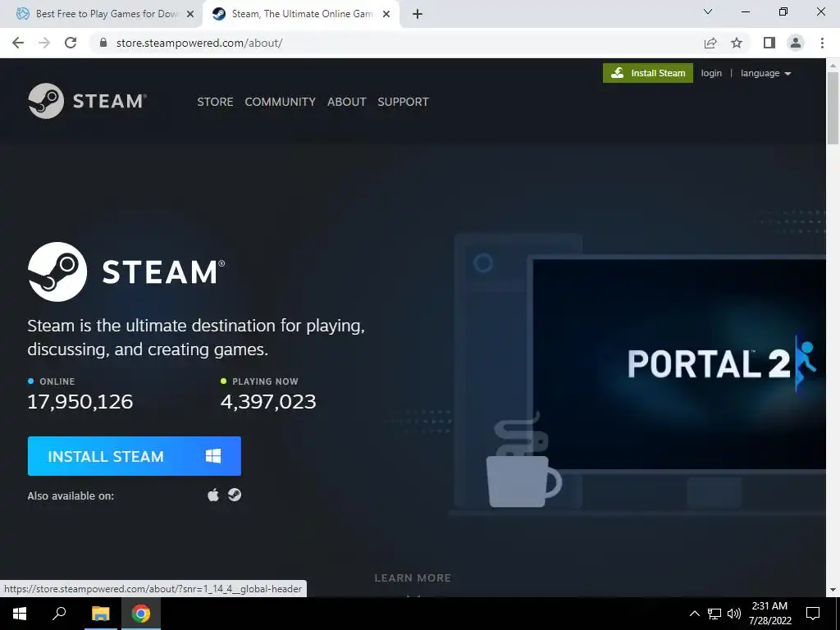The image size is (840, 630).
Task: Show hidden system tray icons
Action: click(694, 614)
